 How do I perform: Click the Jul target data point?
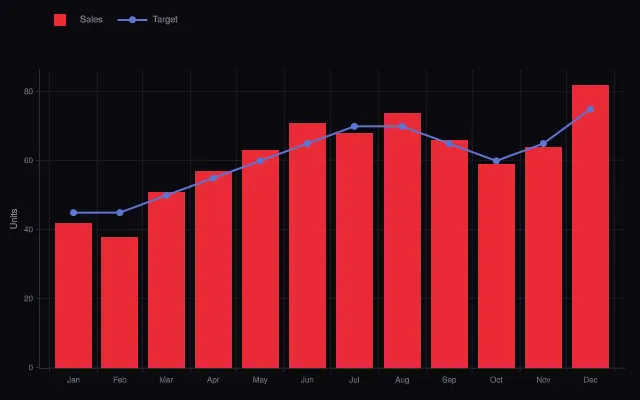click(354, 127)
